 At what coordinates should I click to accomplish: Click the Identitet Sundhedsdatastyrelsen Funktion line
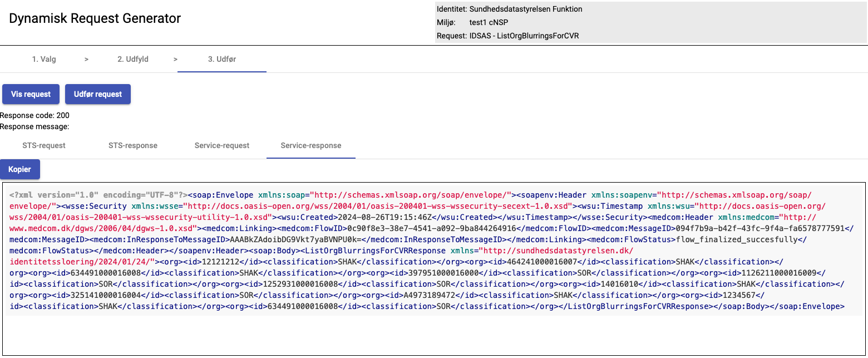click(x=509, y=9)
